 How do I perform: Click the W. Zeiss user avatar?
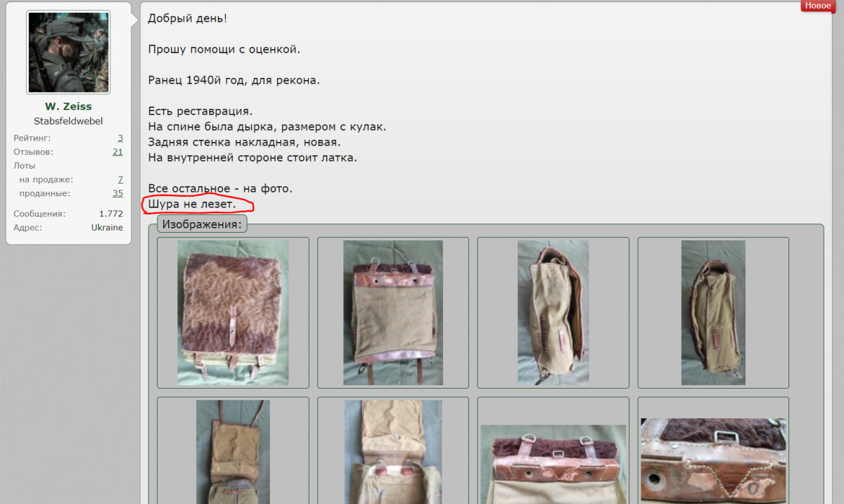point(68,53)
